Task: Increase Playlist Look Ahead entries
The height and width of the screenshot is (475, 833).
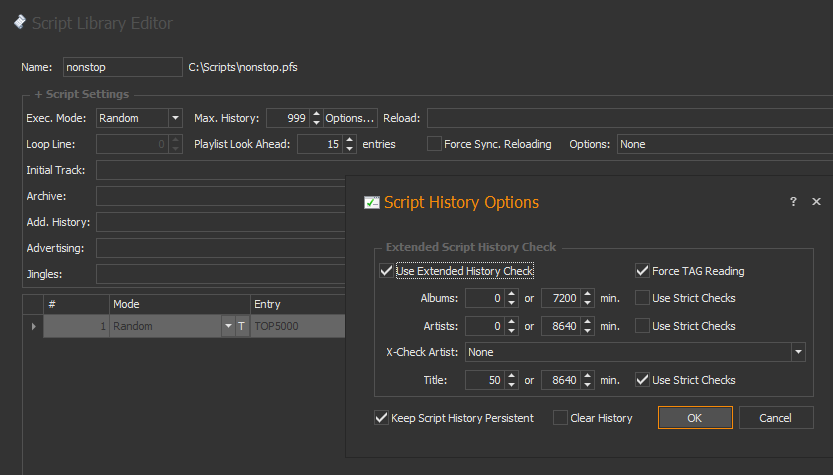Action: [349, 140]
